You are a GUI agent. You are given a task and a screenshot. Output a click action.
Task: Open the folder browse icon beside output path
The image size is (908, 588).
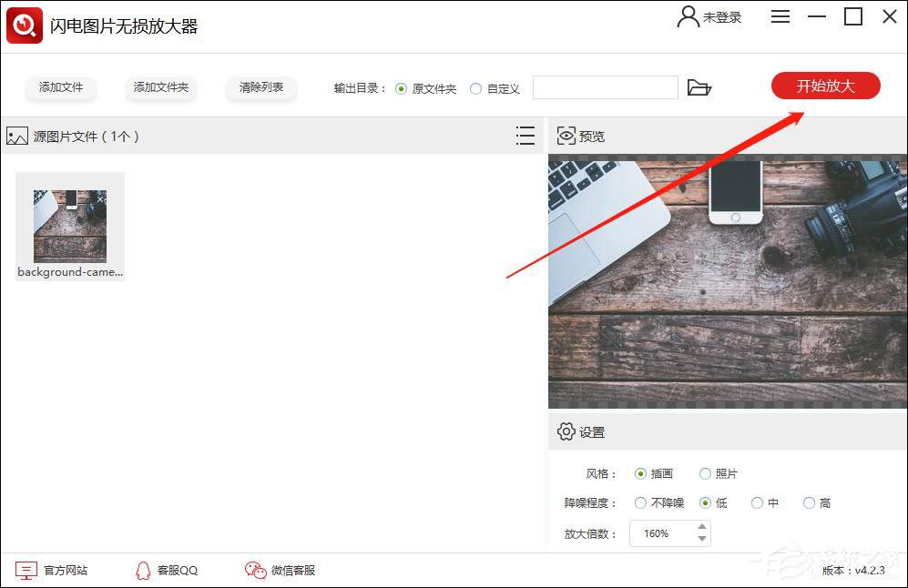tap(699, 86)
